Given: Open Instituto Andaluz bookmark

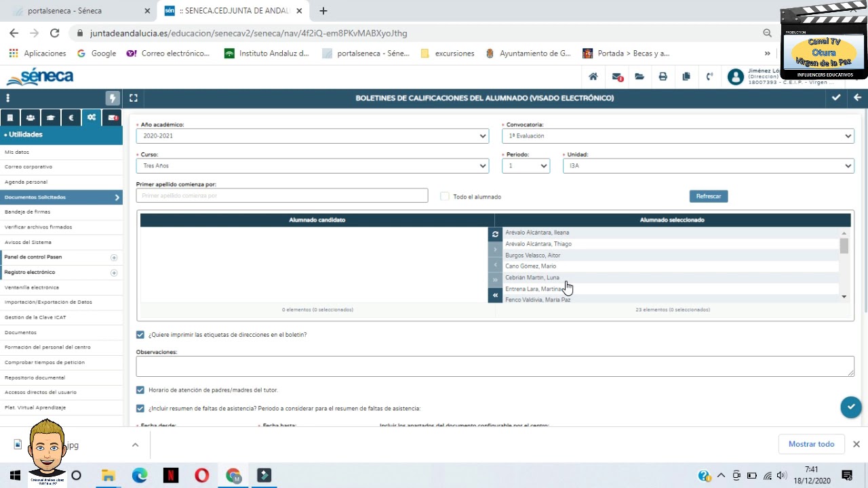Looking at the screenshot, I should [267, 53].
